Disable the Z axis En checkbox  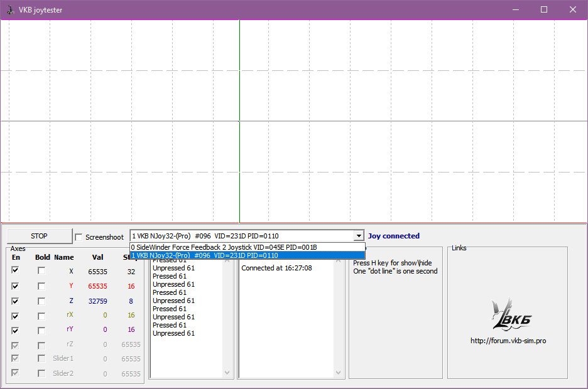pos(15,301)
